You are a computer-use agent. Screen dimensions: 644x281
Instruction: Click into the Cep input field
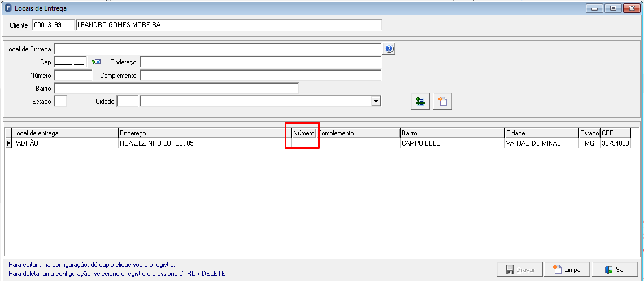click(70, 62)
